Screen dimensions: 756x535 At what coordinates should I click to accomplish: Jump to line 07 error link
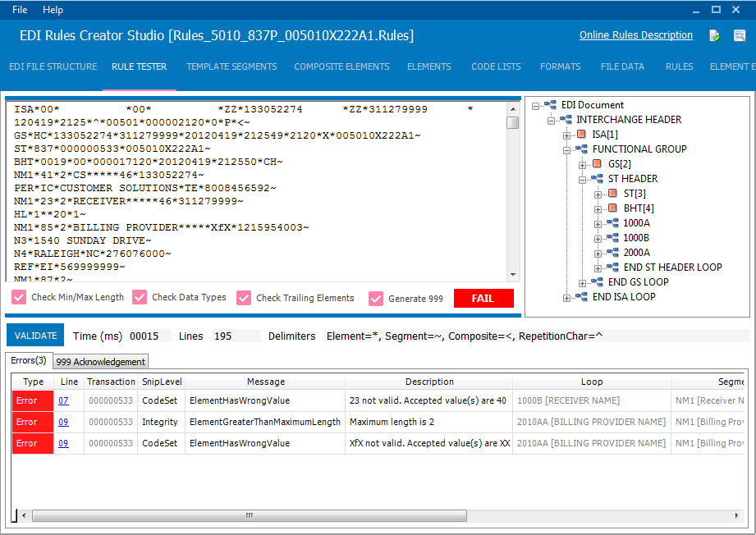point(64,400)
